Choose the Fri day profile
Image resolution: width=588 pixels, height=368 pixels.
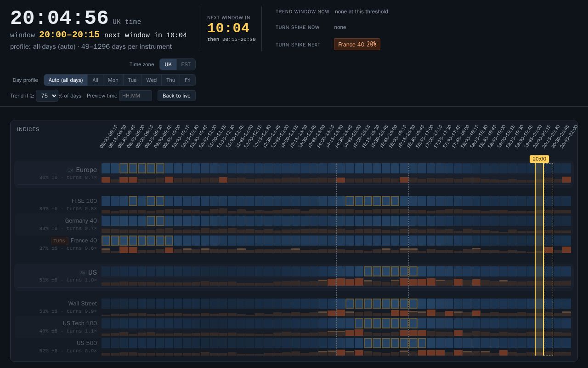pos(187,80)
